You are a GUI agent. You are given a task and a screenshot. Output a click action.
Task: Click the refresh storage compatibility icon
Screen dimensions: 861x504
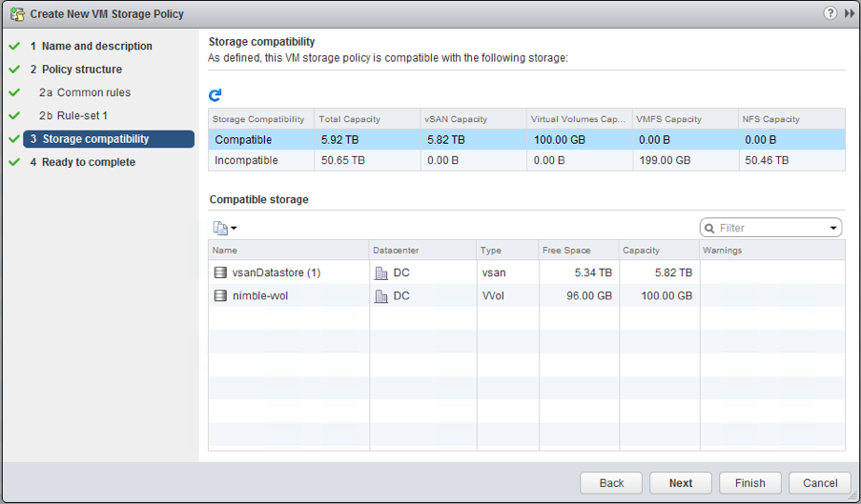(215, 95)
